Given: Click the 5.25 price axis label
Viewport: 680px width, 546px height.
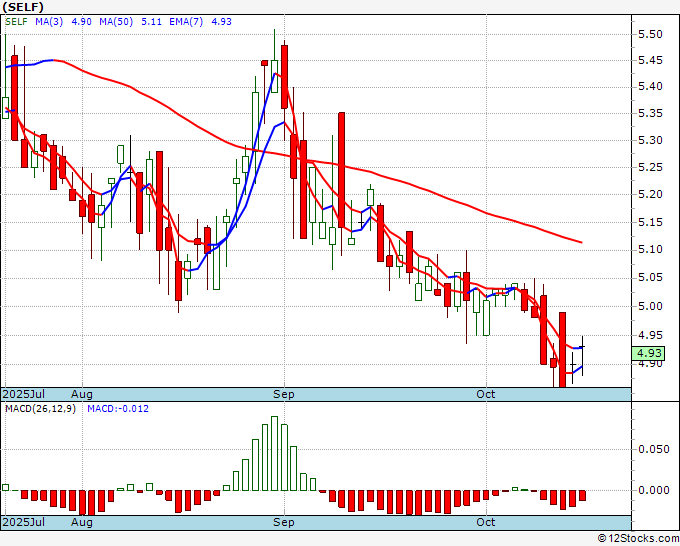Looking at the screenshot, I should [x=651, y=167].
